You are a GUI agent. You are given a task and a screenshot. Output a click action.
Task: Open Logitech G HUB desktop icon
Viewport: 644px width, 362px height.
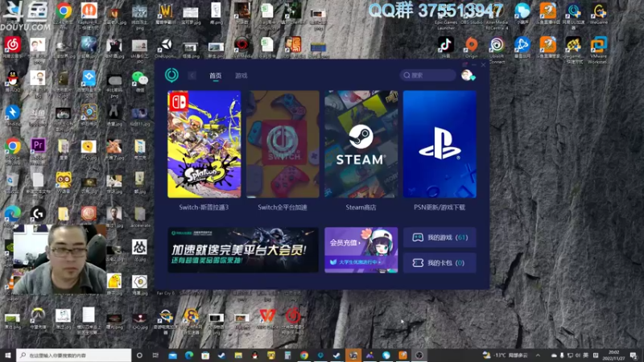38,215
